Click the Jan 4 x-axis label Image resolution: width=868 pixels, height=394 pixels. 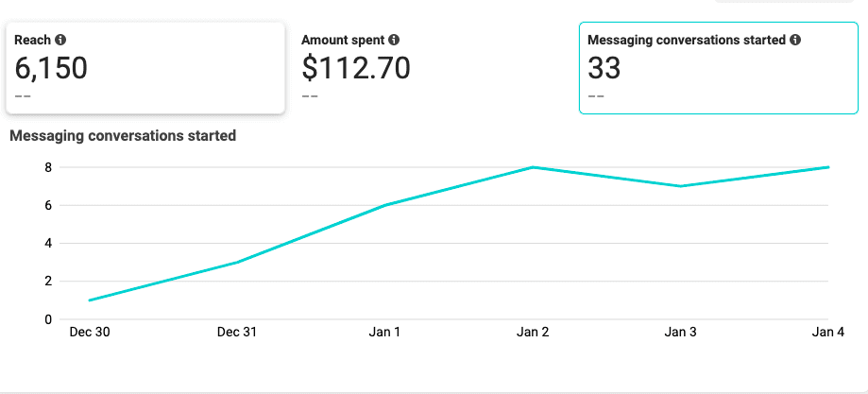point(827,333)
